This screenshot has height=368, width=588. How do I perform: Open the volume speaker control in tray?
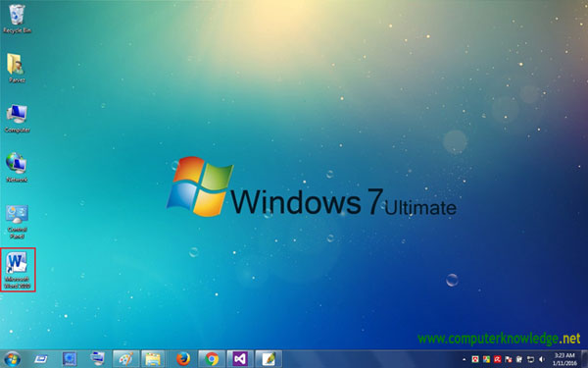542,359
